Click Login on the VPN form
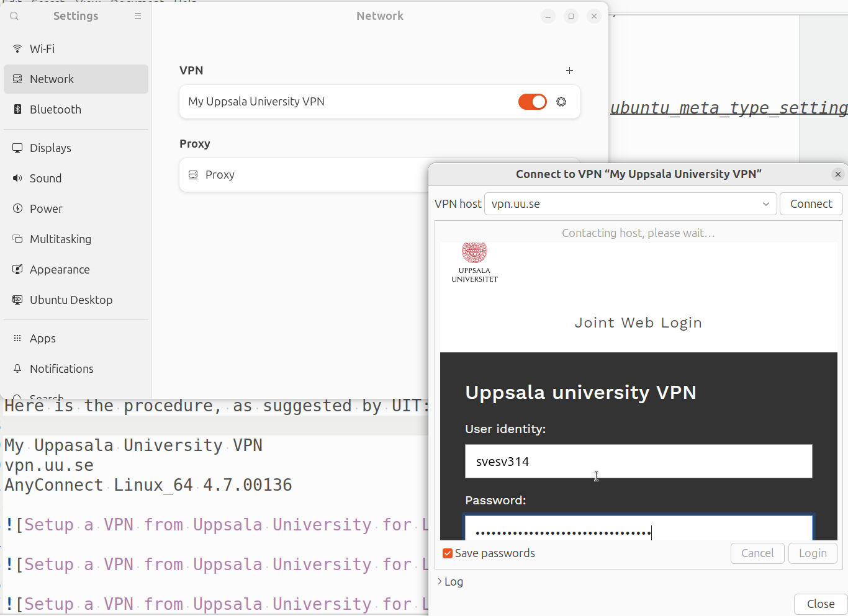 click(x=813, y=553)
